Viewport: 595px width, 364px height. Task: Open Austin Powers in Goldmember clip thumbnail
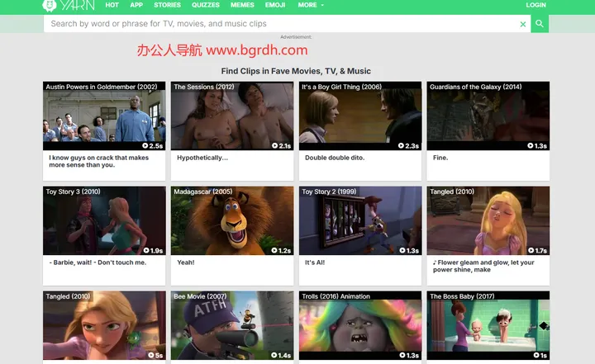104,116
